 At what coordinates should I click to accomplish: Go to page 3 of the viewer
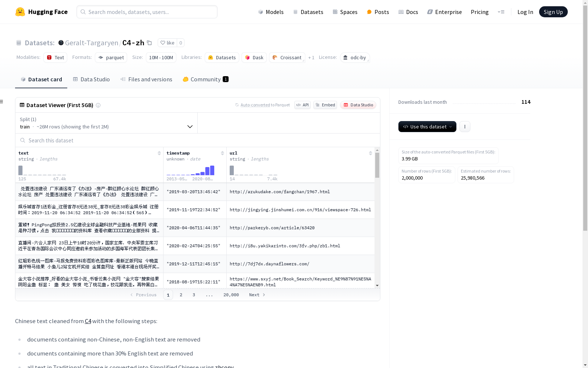coord(194,295)
